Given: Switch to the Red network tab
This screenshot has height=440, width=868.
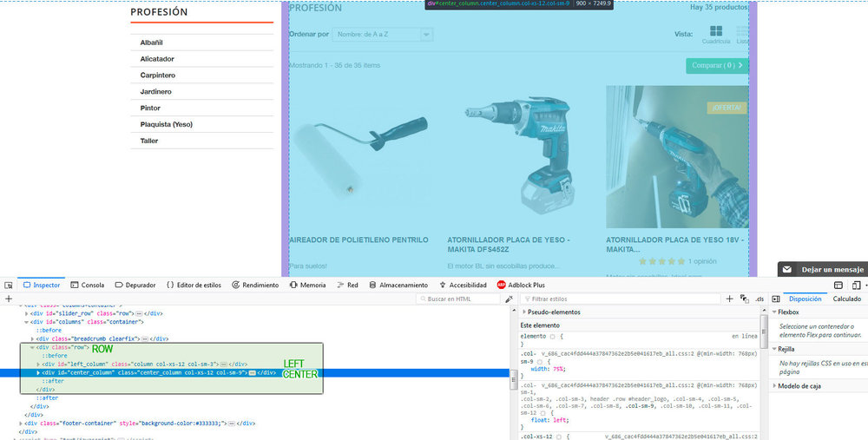Looking at the screenshot, I should 348,285.
